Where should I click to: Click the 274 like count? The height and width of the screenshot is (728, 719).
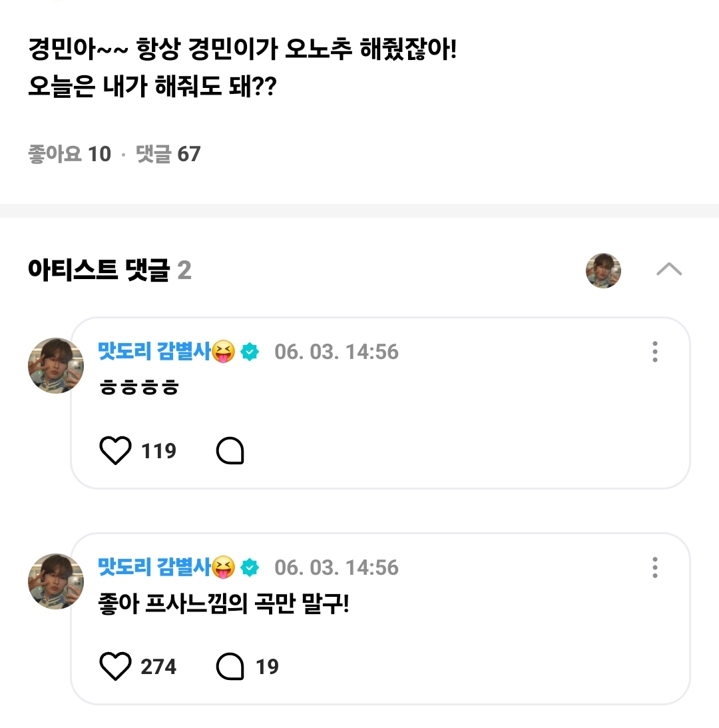tap(158, 667)
